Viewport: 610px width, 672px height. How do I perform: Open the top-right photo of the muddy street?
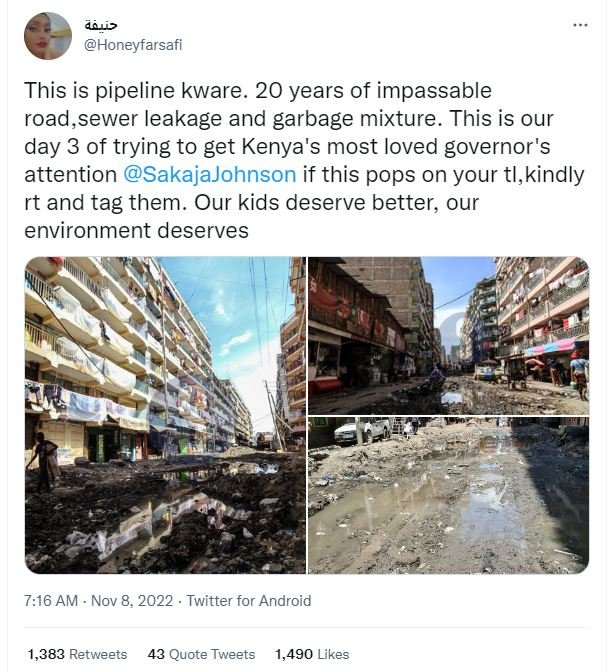[448, 335]
